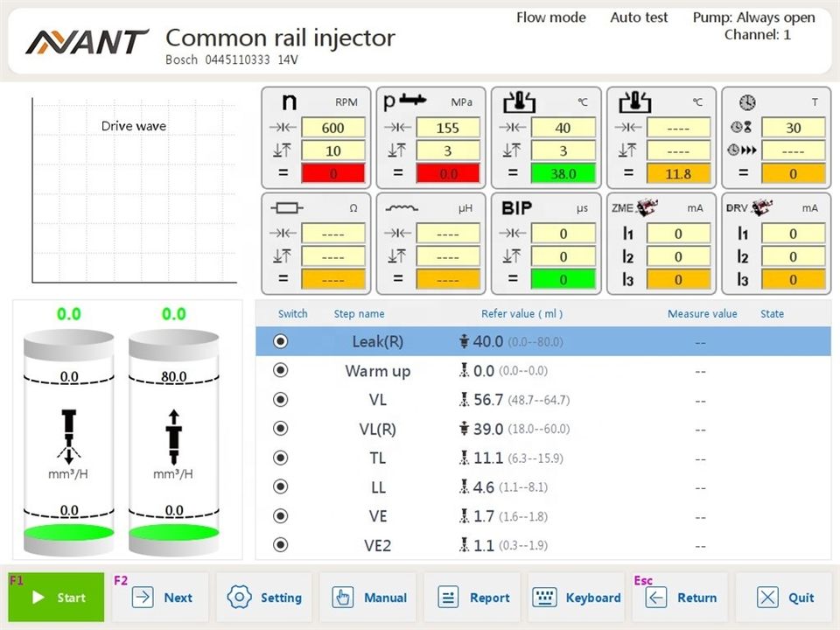Toggle the Leak(R) step switch
This screenshot has height=630, width=840.
(280, 341)
